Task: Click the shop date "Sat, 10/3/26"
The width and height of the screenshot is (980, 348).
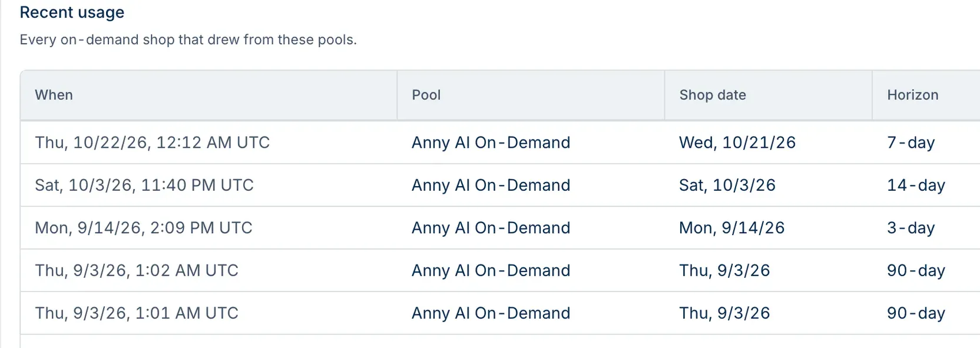Action: coord(727,185)
